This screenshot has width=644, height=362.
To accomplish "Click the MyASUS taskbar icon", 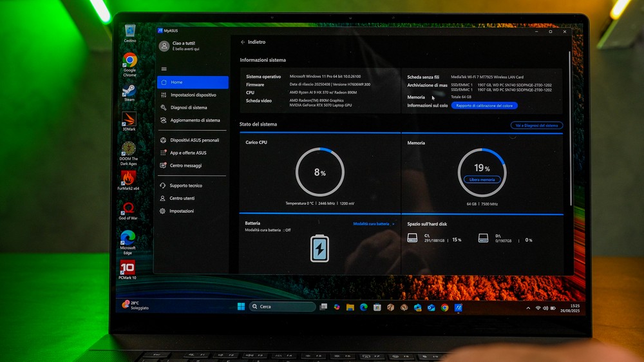I will (459, 308).
